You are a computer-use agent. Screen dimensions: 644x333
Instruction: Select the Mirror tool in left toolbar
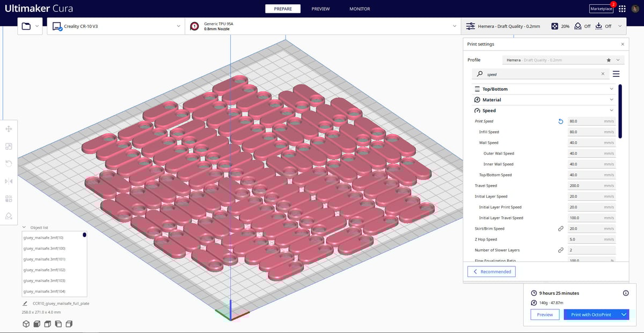point(9,181)
